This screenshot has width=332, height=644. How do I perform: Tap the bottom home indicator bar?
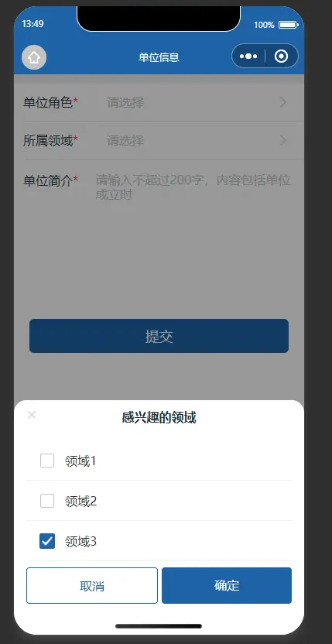click(x=159, y=626)
